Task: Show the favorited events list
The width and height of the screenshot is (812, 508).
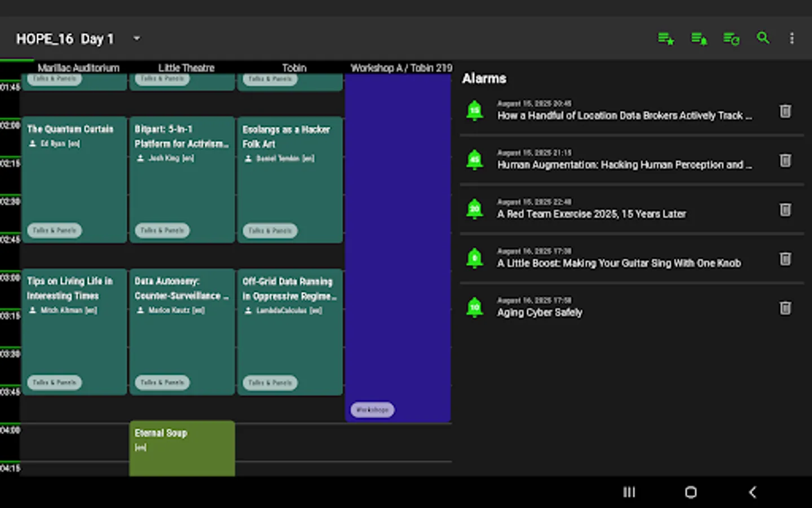Action: [x=666, y=38]
